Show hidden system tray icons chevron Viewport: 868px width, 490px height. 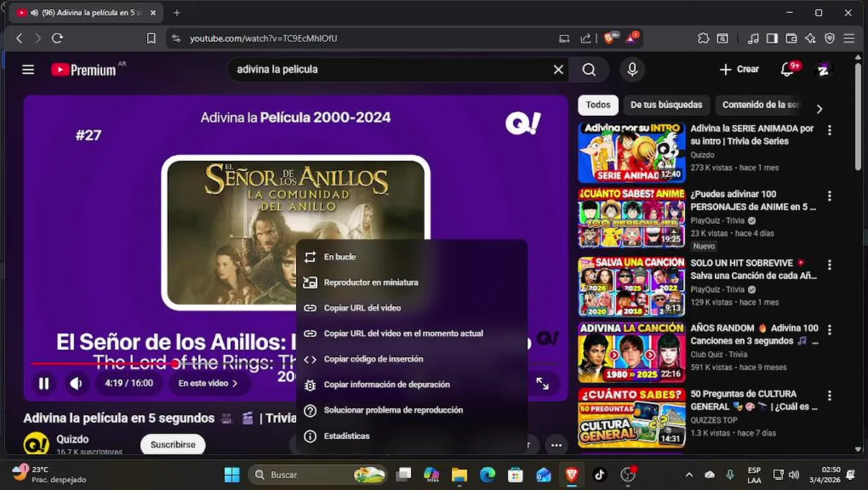tap(689, 474)
